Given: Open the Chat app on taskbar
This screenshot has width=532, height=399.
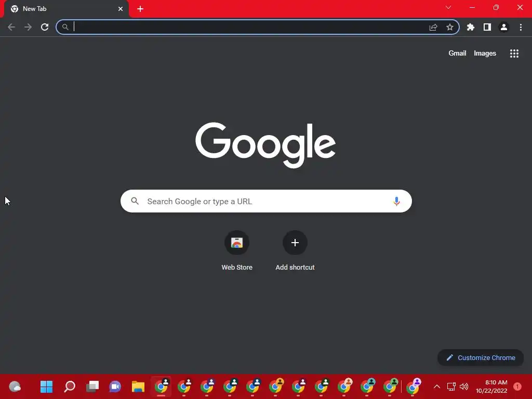Looking at the screenshot, I should pyautogui.click(x=115, y=387).
